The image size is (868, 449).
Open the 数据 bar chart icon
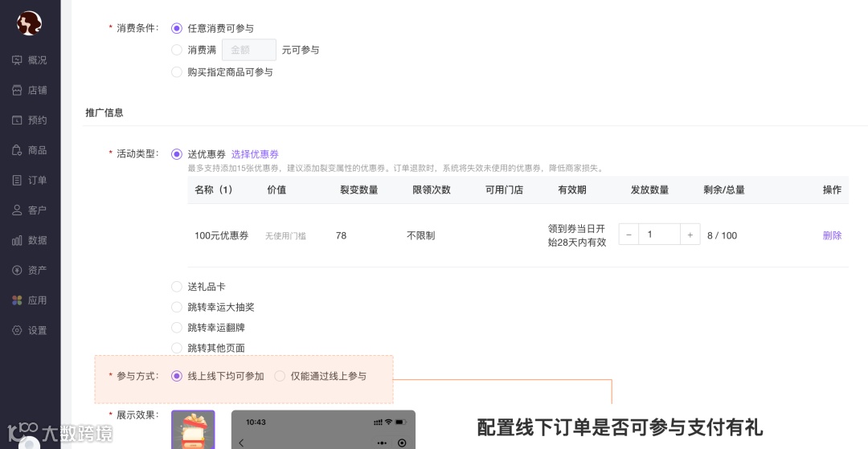click(17, 240)
